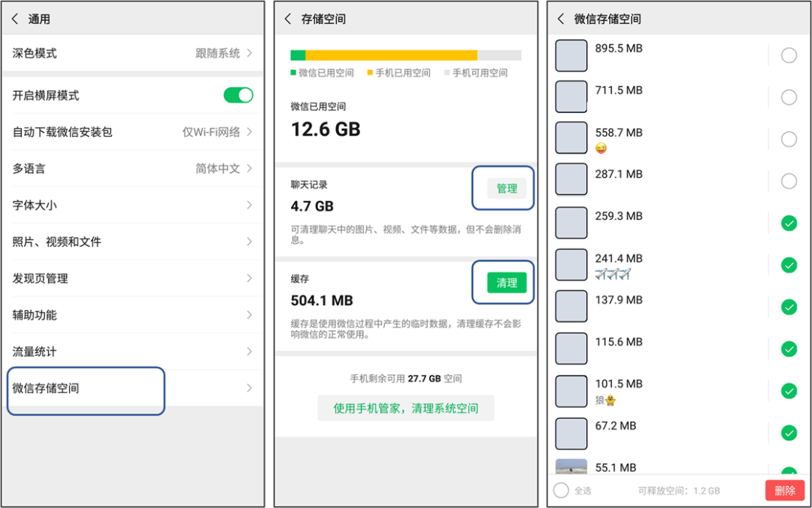Open avatar of 241.4 MB chat
The image size is (812, 508).
[571, 265]
